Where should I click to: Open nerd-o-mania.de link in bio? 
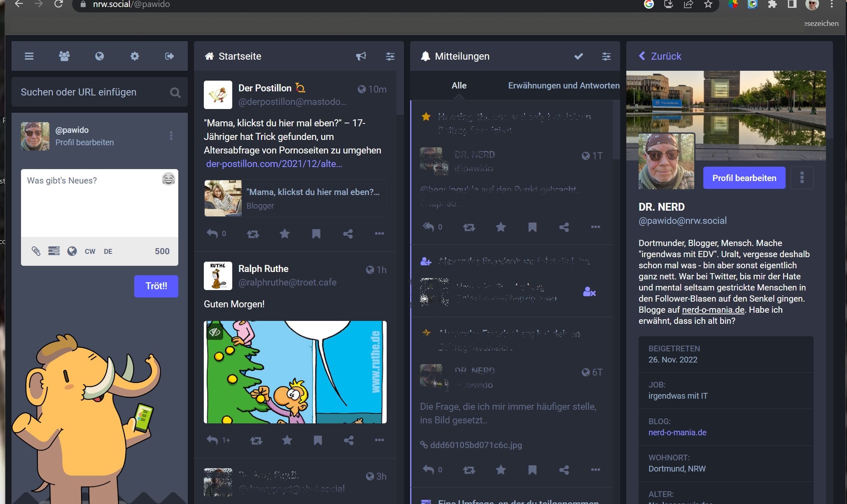pos(713,310)
